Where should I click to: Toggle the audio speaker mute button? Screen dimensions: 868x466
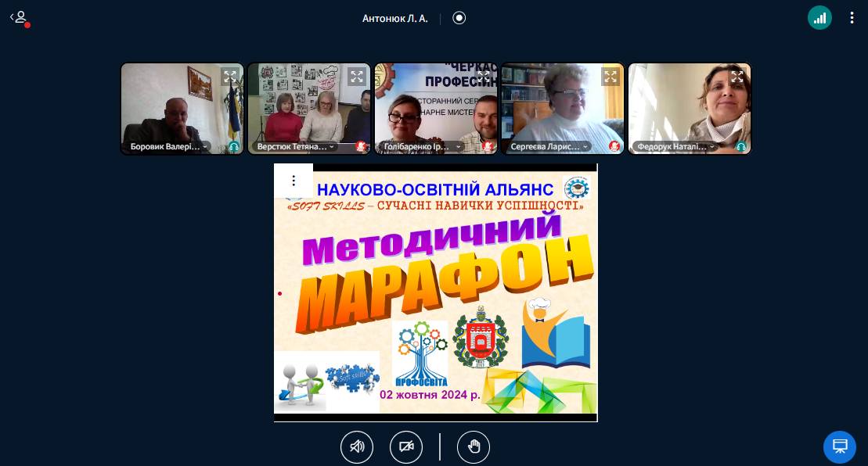pos(357,447)
